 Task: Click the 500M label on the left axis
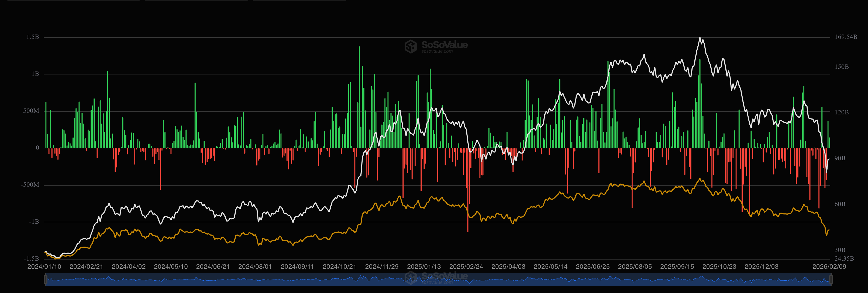click(31, 111)
